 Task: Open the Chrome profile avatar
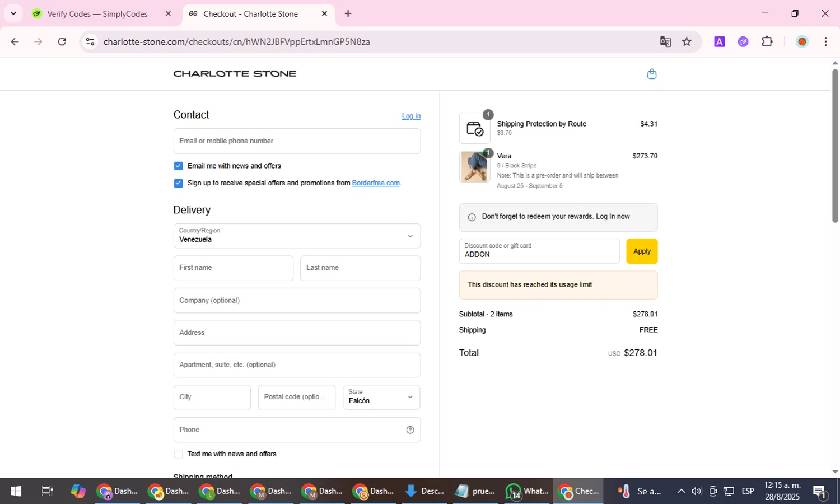click(x=802, y=41)
